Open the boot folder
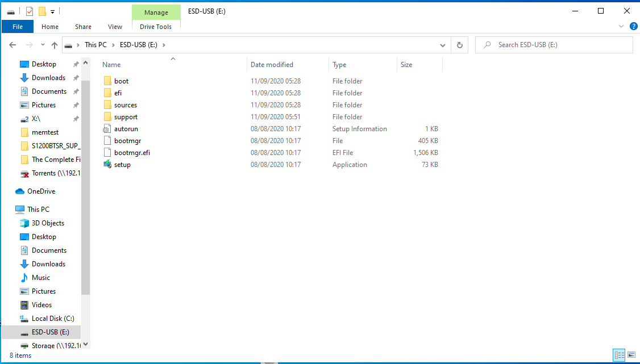 pyautogui.click(x=121, y=81)
